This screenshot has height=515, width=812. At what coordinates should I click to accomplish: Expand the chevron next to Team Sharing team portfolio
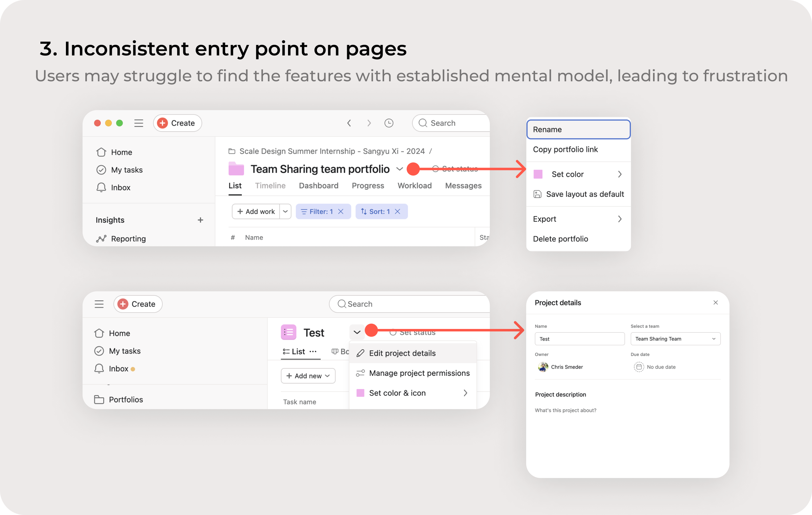[x=400, y=169]
